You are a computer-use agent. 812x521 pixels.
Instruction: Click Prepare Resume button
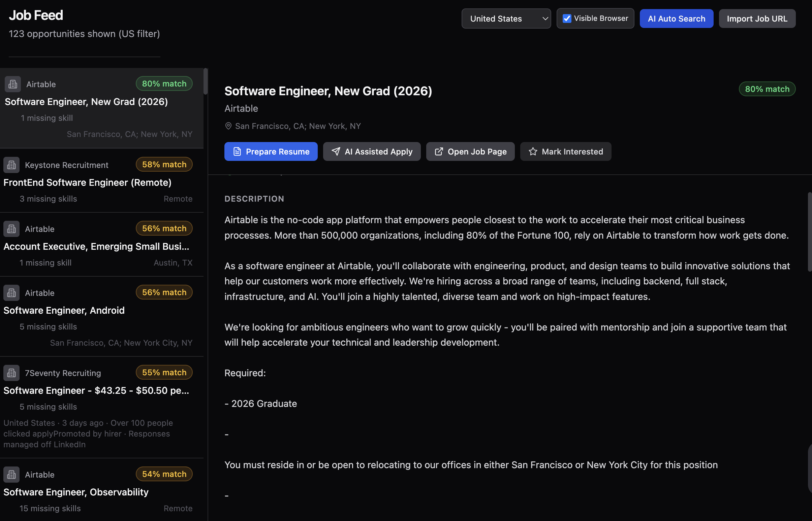point(271,151)
